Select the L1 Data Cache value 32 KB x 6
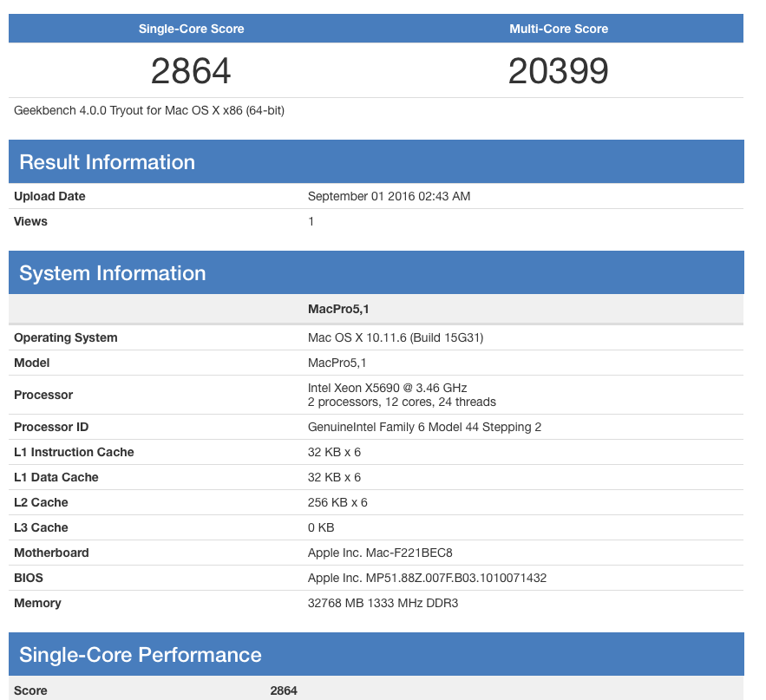Image resolution: width=766 pixels, height=700 pixels. click(334, 477)
